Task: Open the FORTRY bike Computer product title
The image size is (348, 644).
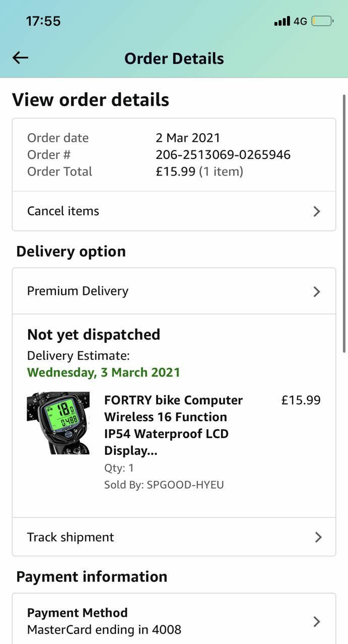Action: (x=174, y=425)
